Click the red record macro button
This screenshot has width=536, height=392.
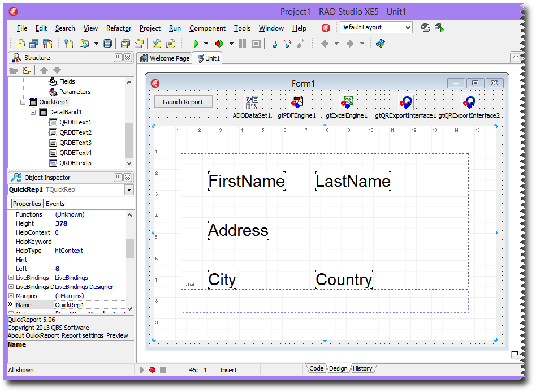click(x=152, y=369)
